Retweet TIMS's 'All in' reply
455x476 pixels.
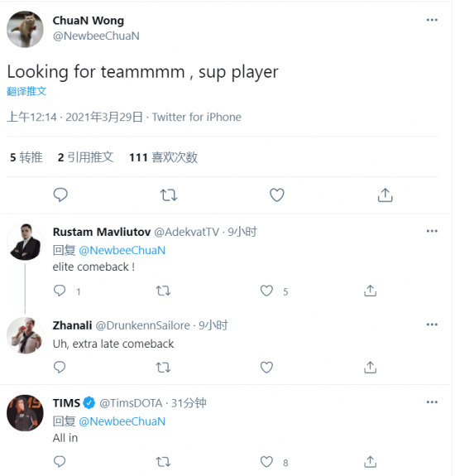[163, 462]
